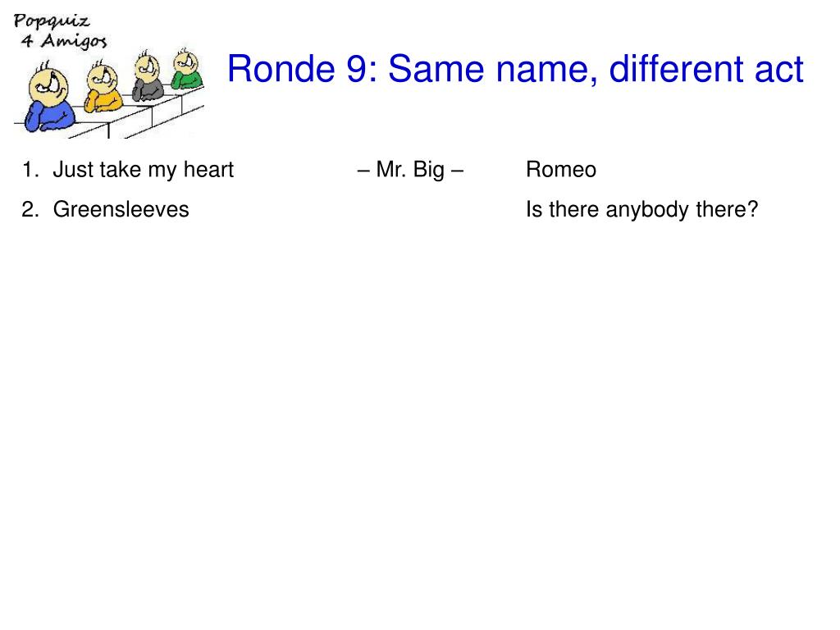This screenshot has width=840, height=630.
Task: Click the Mr. Big answer text
Action: coord(410,169)
